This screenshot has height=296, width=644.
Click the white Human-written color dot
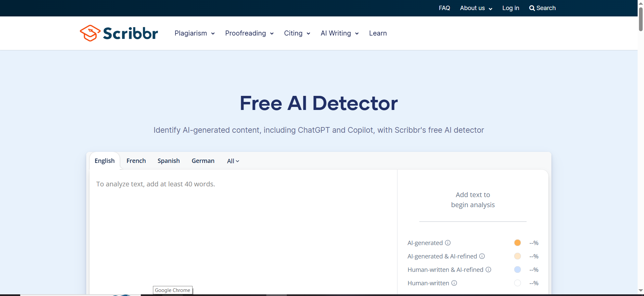tap(518, 283)
